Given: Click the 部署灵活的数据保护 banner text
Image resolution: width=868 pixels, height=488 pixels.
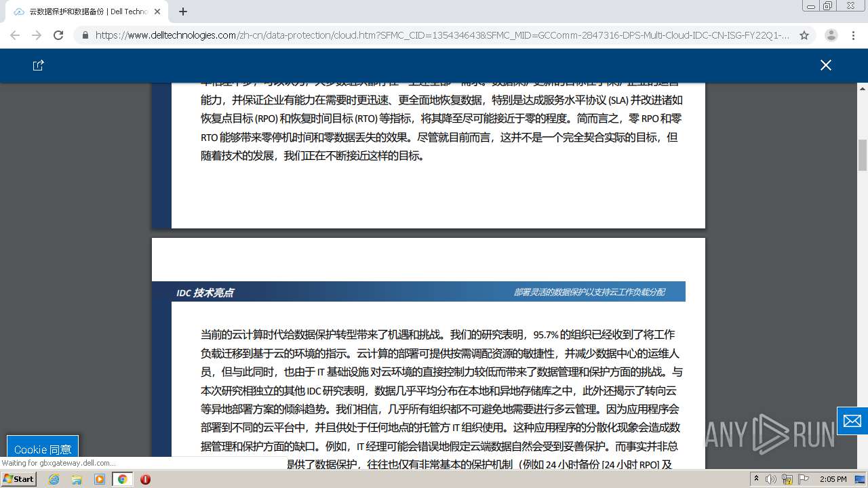Looking at the screenshot, I should click(589, 292).
